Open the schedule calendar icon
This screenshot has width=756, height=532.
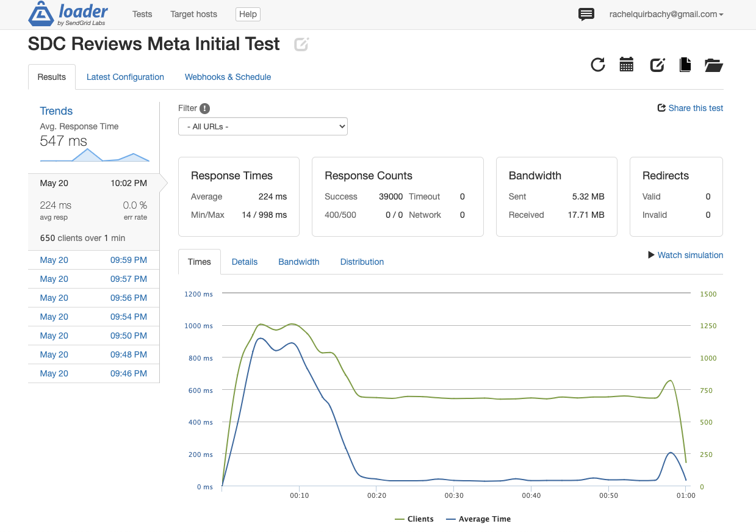pyautogui.click(x=627, y=65)
